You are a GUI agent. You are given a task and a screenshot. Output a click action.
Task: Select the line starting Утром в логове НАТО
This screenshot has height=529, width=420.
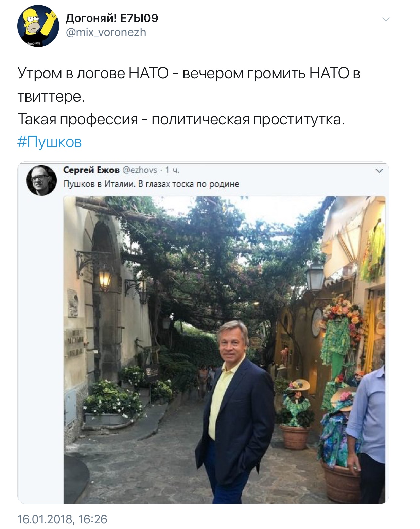click(x=189, y=73)
